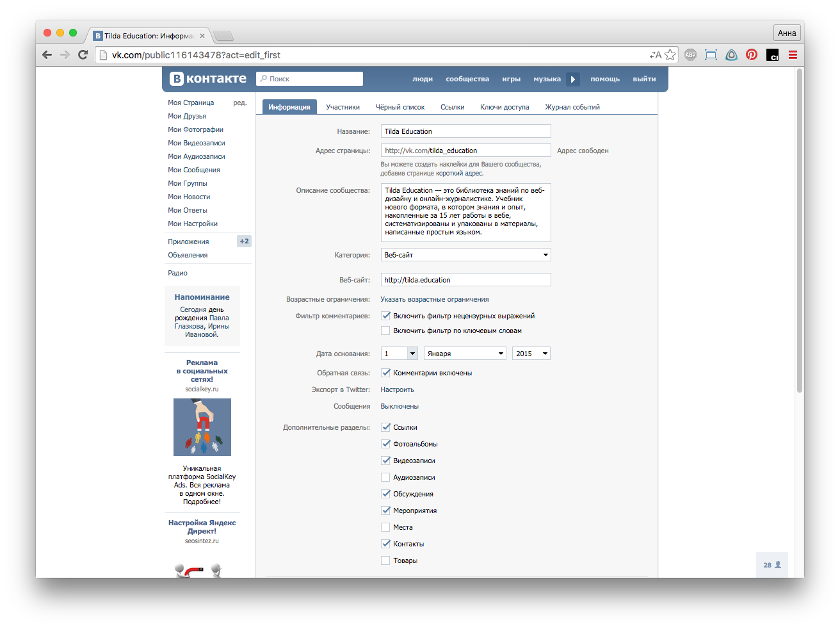
Task: Open the Chrome hamburger menu
Action: pyautogui.click(x=793, y=55)
